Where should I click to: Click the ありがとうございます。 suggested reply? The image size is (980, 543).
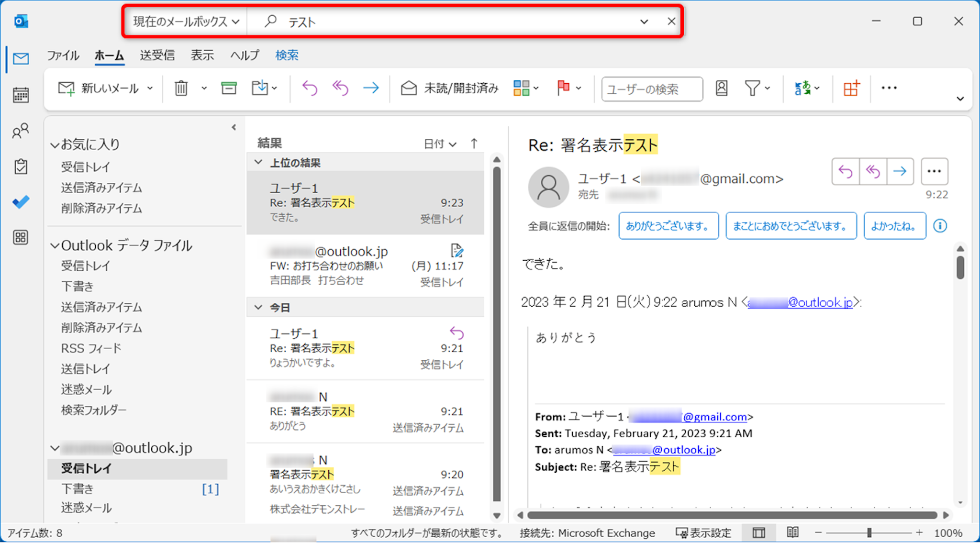[x=668, y=226]
